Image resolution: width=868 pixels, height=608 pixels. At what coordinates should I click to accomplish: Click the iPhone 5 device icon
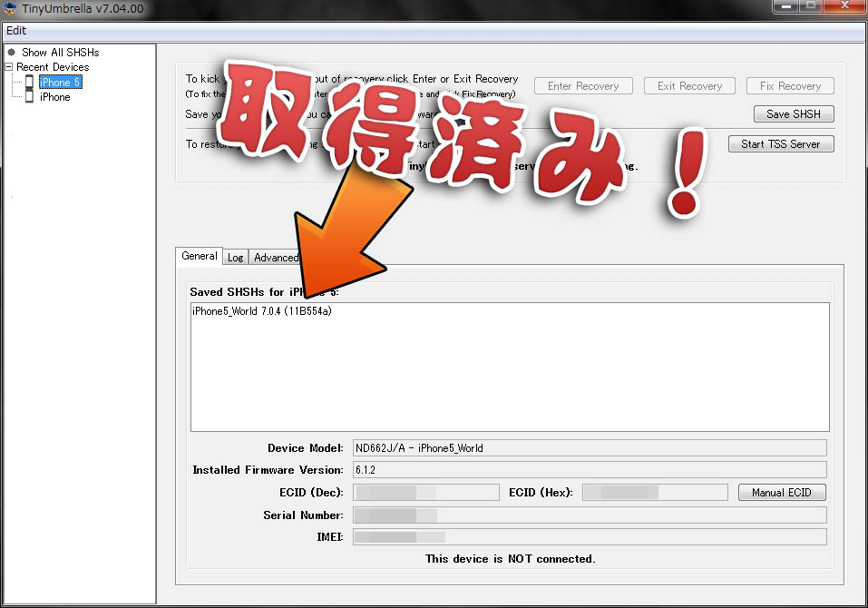tap(29, 82)
